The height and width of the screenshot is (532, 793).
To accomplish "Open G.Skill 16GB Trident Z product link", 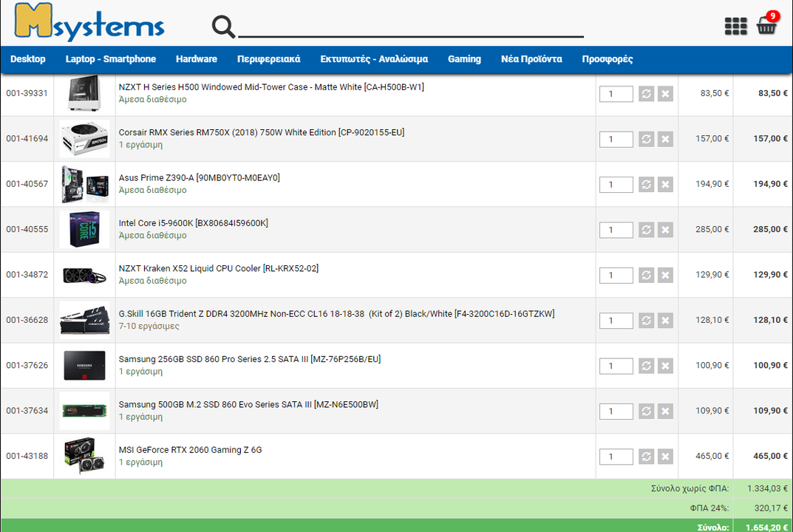I will pos(336,314).
